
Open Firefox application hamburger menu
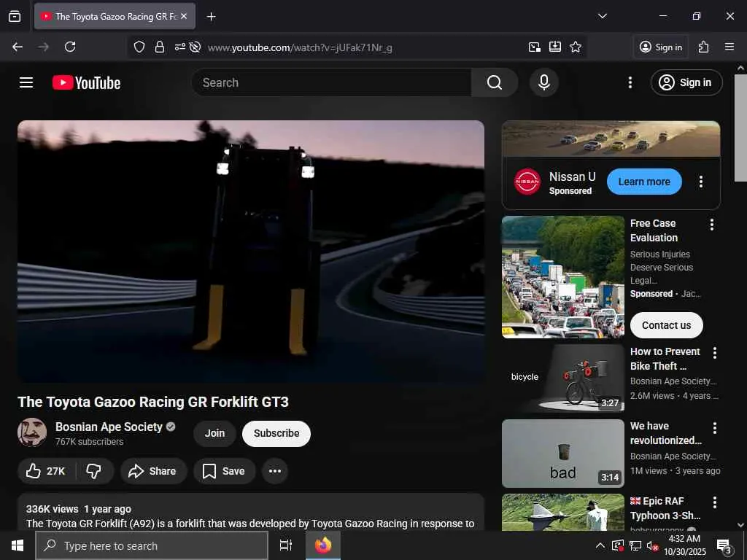[729, 47]
